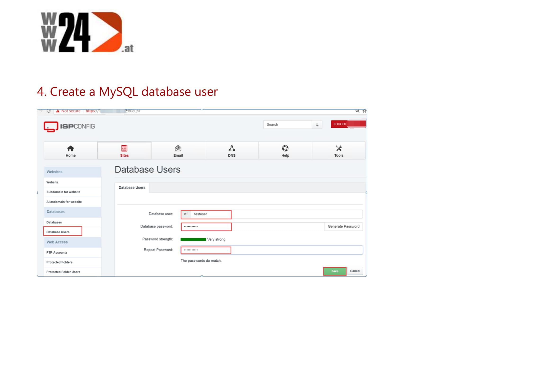This screenshot has height=392, width=554.
Task: Click the Help lifebuoy icon
Action: pos(285,148)
